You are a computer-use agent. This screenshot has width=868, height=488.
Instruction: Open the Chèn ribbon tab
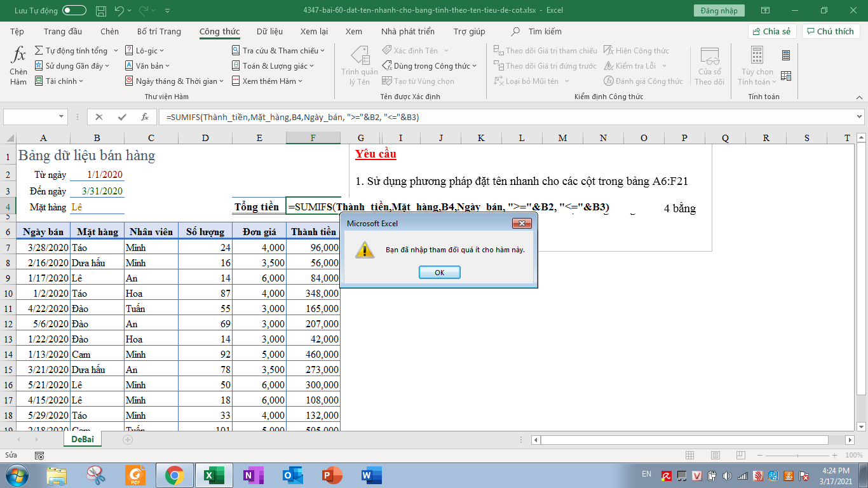(x=109, y=32)
